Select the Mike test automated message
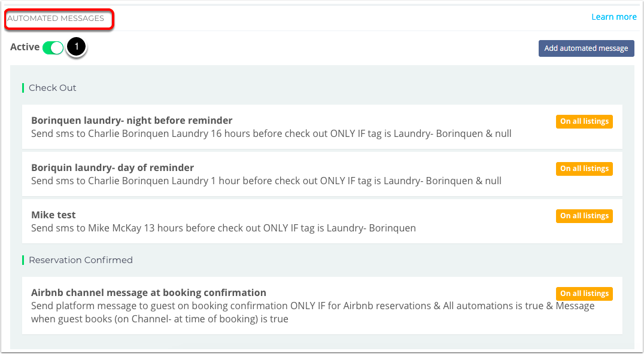Viewport: 644px width, 354px height. pos(322,221)
